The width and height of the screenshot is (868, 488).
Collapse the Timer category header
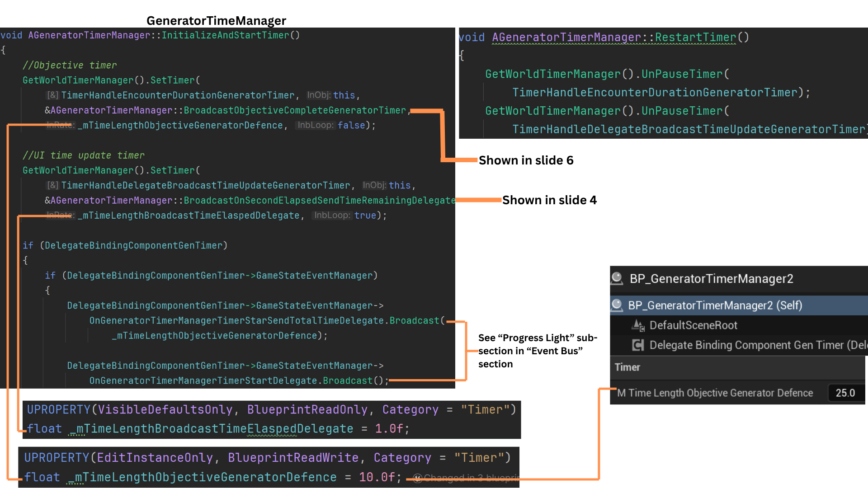[x=627, y=367]
